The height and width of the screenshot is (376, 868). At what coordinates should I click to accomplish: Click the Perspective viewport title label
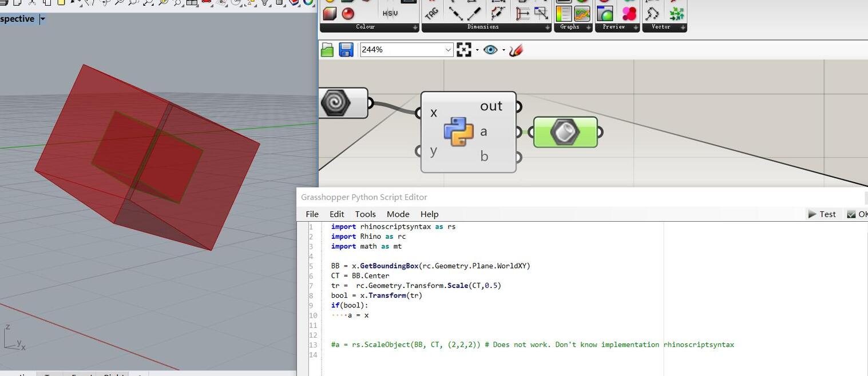pyautogui.click(x=17, y=19)
